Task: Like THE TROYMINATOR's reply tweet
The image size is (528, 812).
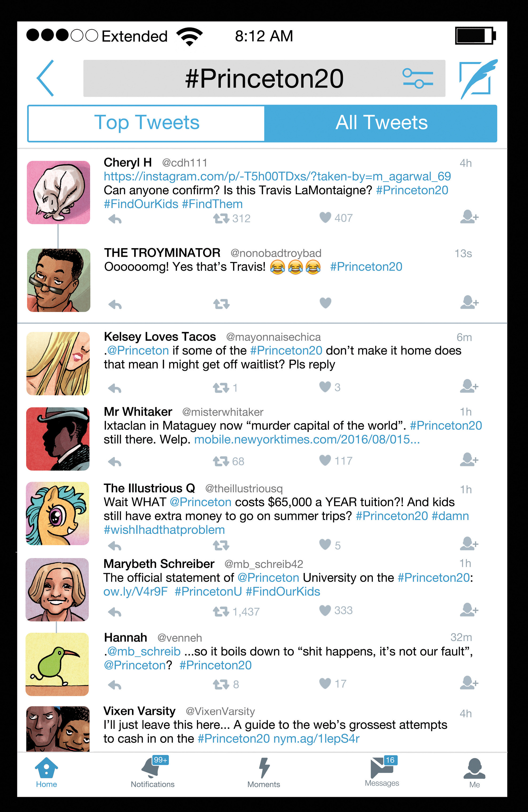Action: click(x=325, y=303)
